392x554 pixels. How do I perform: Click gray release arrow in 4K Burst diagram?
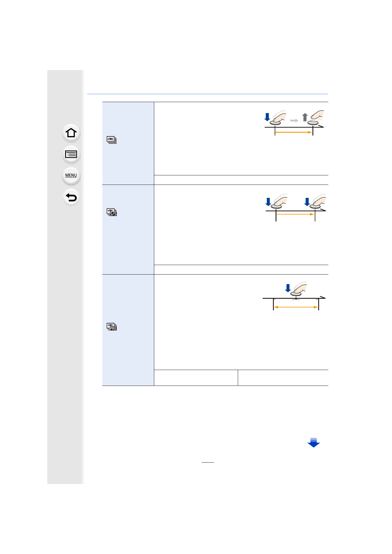(305, 117)
